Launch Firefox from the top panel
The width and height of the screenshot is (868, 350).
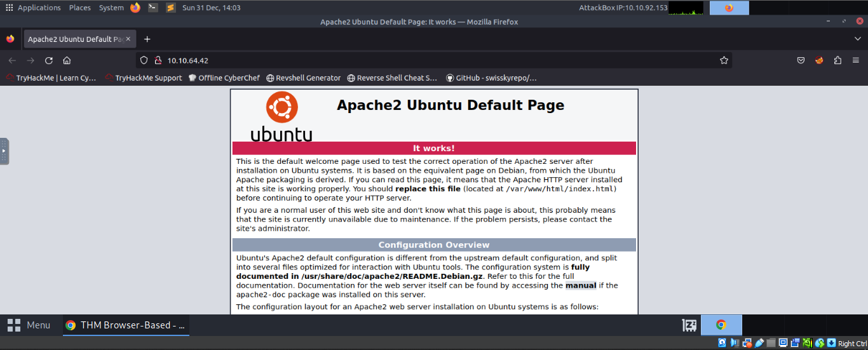coord(135,8)
